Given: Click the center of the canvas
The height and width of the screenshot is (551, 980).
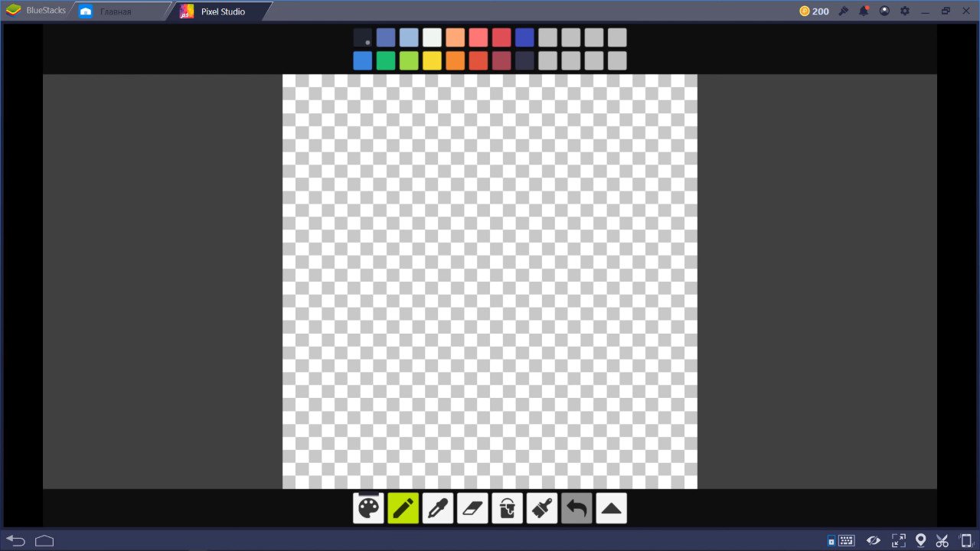Looking at the screenshot, I should click(x=490, y=282).
